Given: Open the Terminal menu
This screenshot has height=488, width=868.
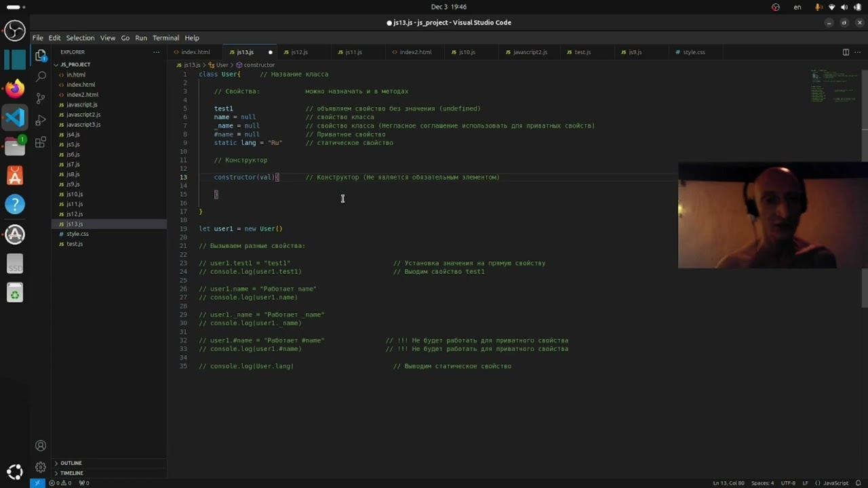Looking at the screenshot, I should click(165, 38).
